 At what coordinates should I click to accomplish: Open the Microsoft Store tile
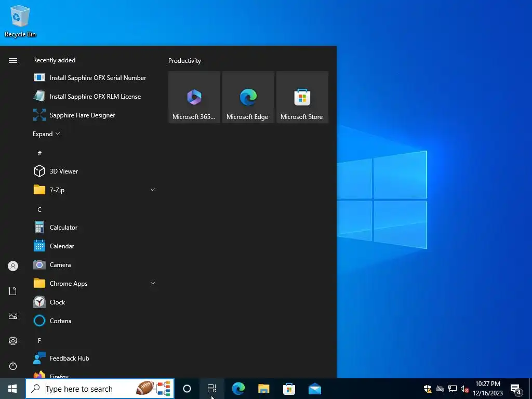coord(302,97)
